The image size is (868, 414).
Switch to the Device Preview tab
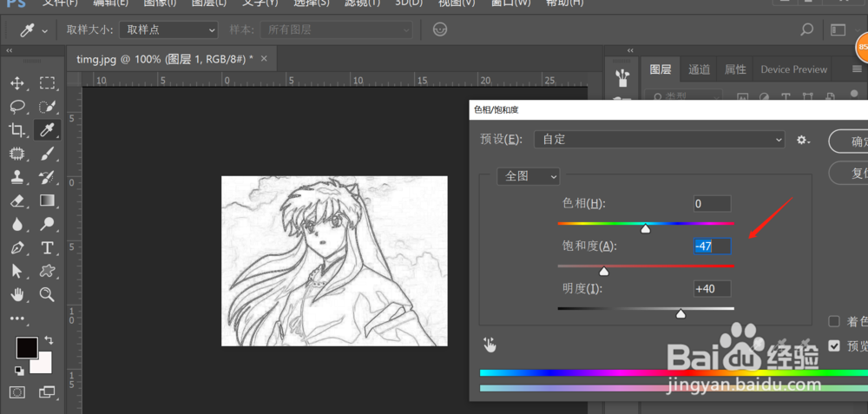click(794, 69)
